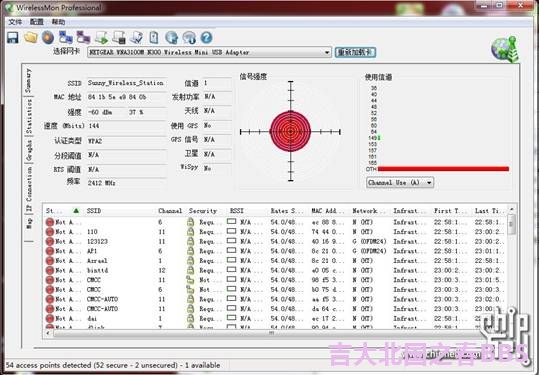The height and width of the screenshot is (375, 539).
Task: Open the 文件 menu
Action: click(15, 22)
